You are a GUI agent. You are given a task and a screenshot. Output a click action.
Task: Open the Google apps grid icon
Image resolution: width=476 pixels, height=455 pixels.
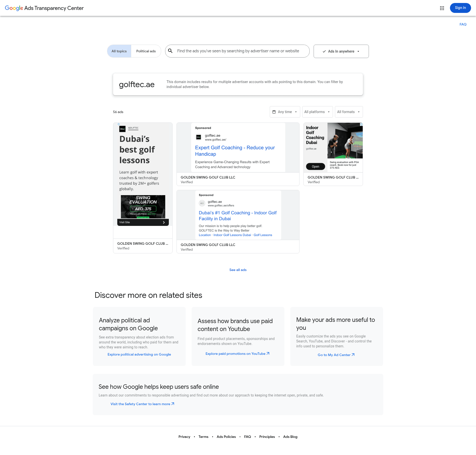442,8
